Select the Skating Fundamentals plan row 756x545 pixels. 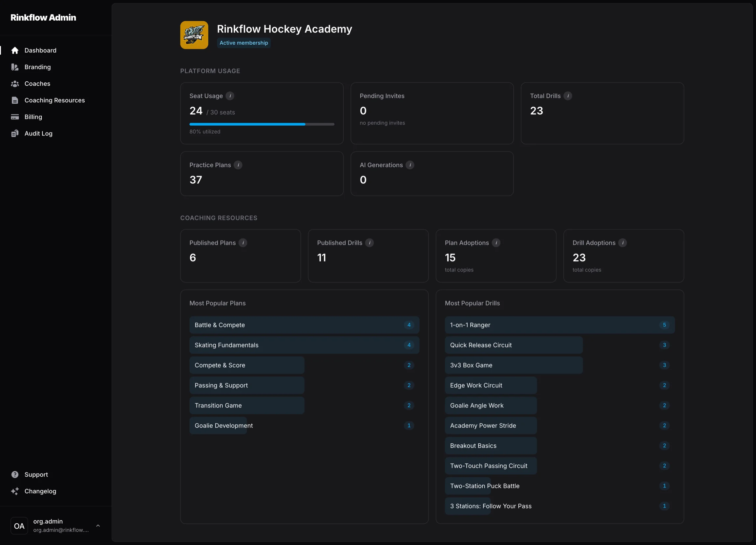tap(304, 345)
